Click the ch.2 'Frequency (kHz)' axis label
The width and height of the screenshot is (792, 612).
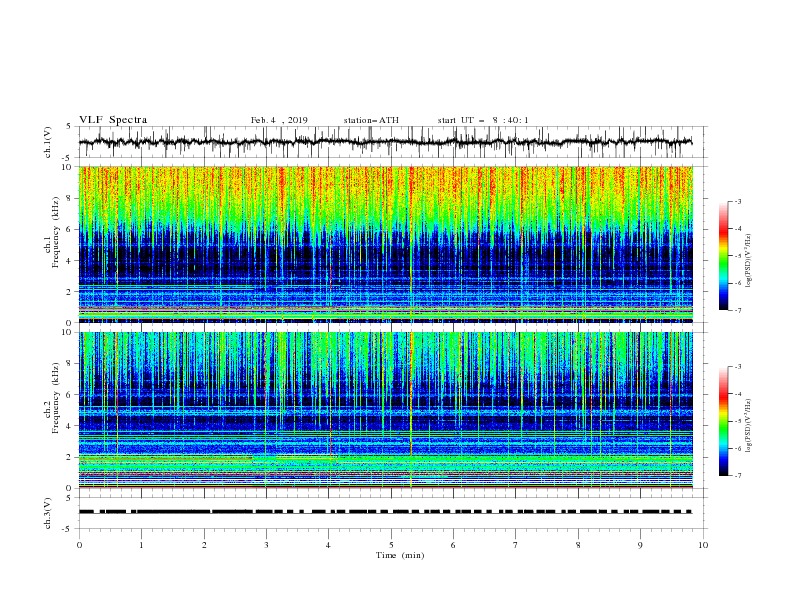coord(57,398)
